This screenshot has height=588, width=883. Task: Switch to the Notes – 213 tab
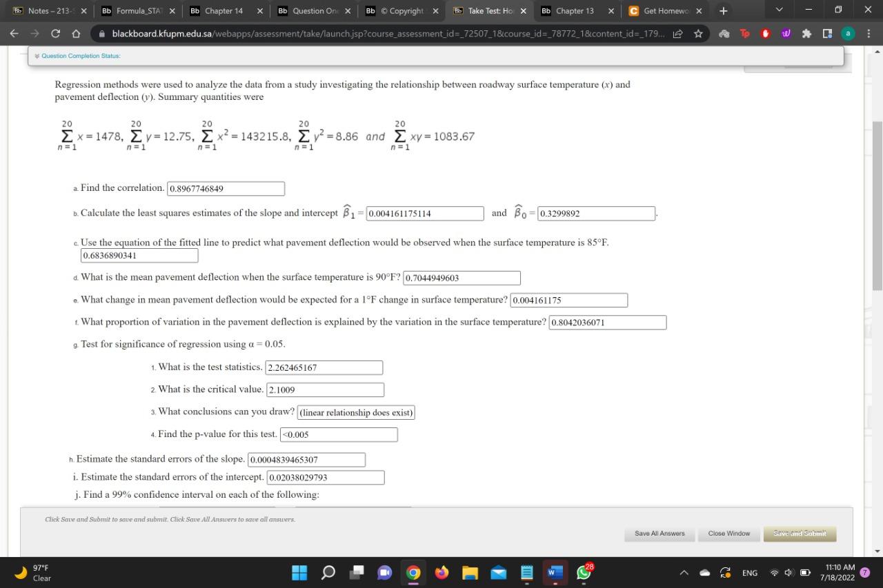coord(50,11)
